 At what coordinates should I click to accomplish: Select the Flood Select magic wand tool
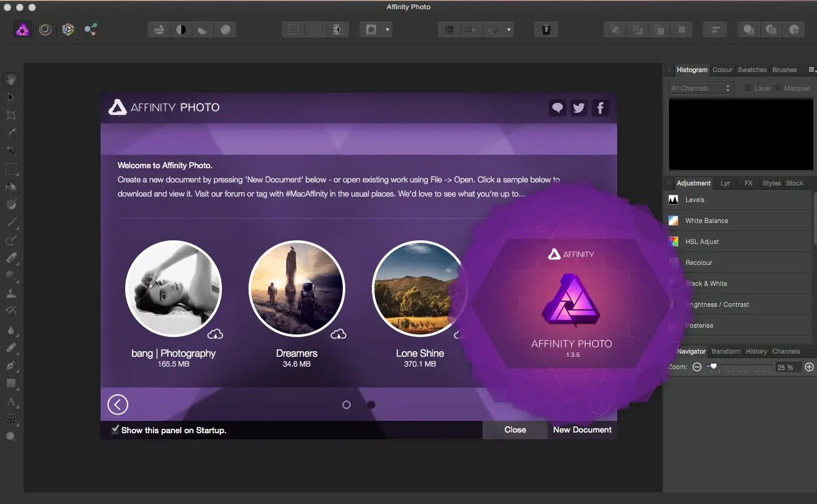(11, 150)
